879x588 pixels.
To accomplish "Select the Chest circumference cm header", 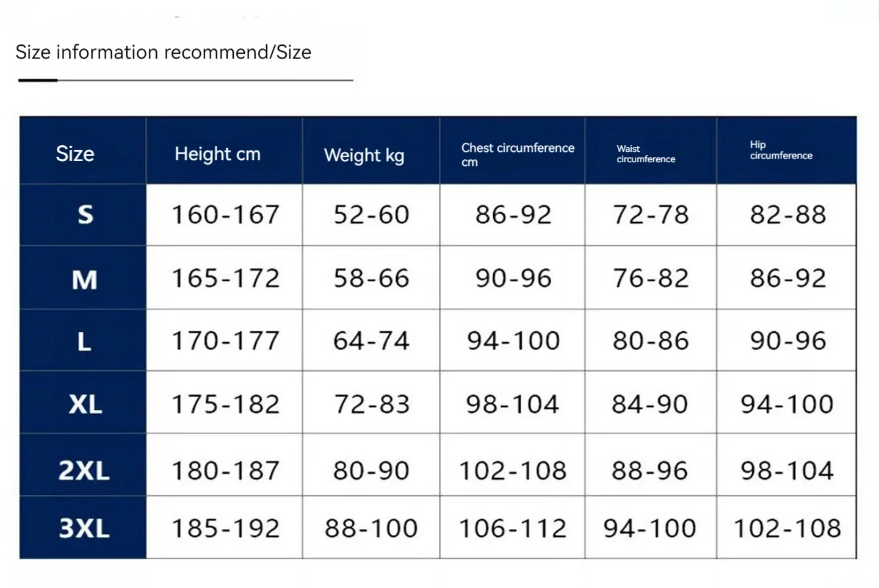I will [512, 151].
